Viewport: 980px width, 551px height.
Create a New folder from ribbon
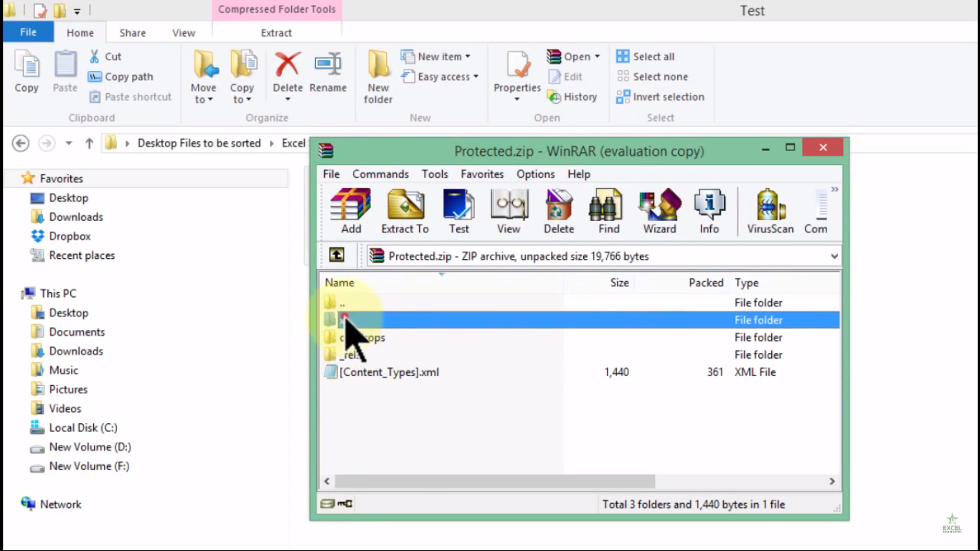coord(378,77)
